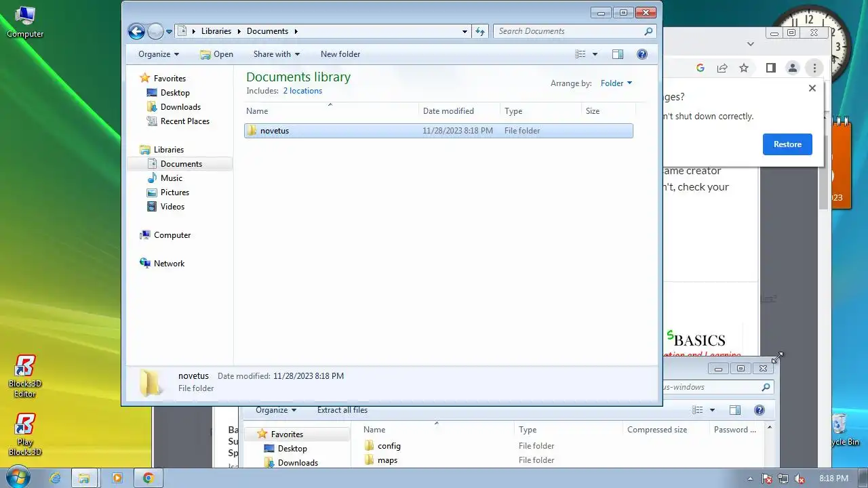
Task: Open Desktop under Favorites
Action: (175, 93)
